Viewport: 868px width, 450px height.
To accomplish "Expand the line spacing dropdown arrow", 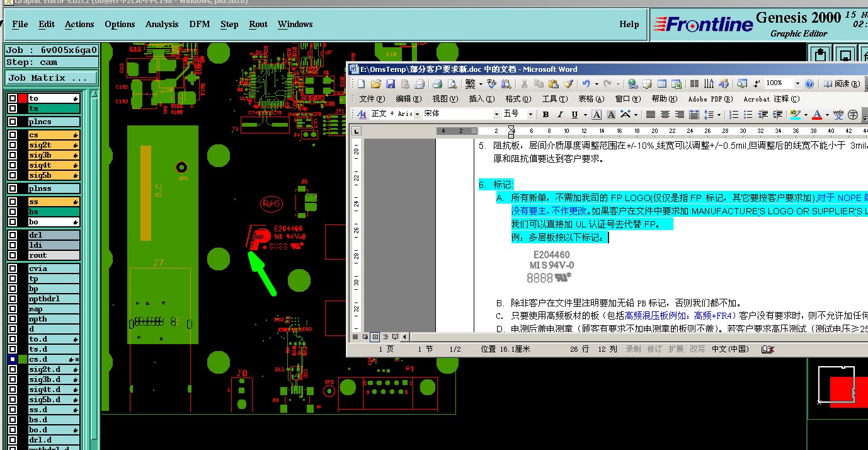I will (x=719, y=115).
